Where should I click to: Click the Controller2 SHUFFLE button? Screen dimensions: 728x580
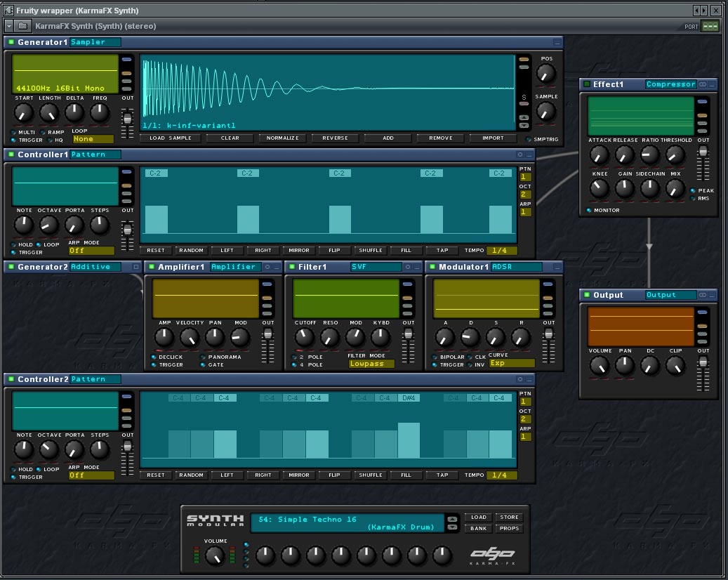(371, 475)
